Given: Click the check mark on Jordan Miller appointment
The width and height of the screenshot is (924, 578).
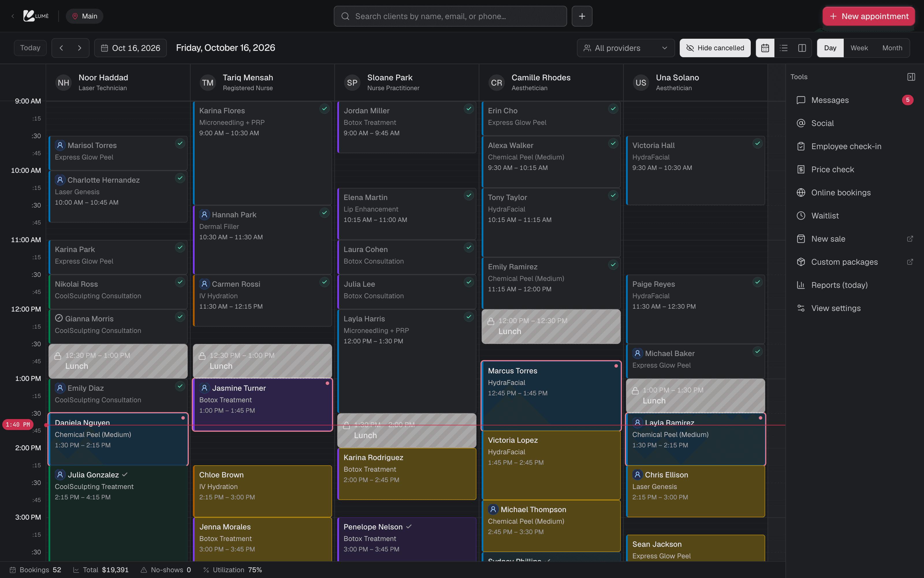Looking at the screenshot, I should 468,109.
